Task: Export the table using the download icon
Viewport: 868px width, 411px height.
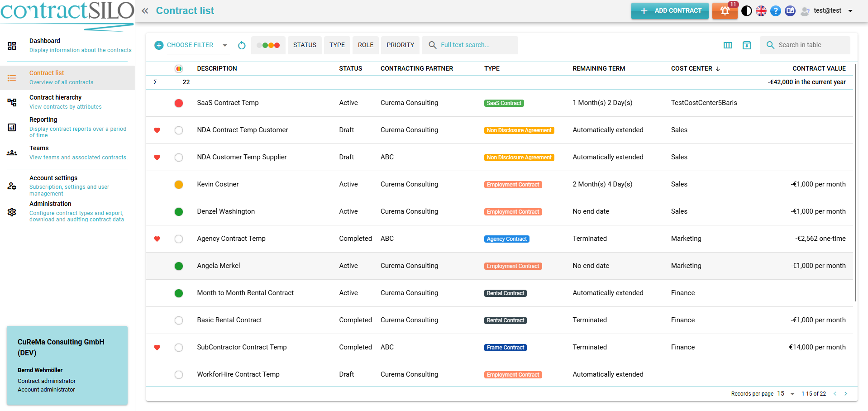Action: pyautogui.click(x=747, y=45)
